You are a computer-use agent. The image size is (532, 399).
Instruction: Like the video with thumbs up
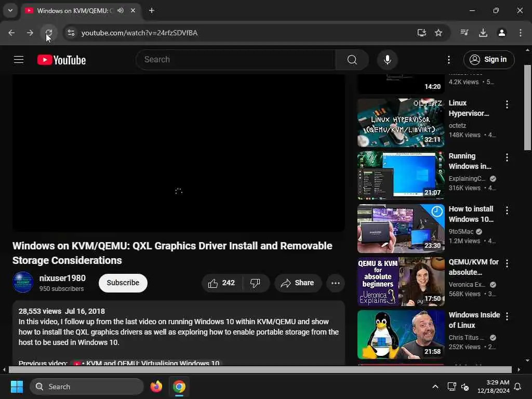pos(222,283)
